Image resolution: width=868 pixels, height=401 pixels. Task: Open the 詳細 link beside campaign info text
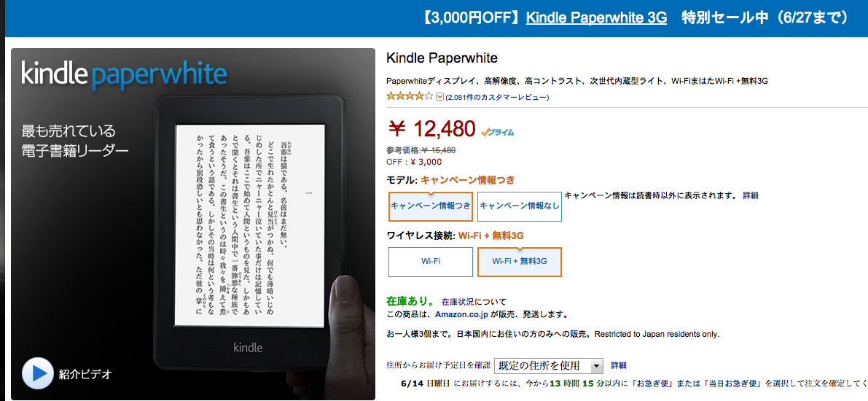[x=751, y=195]
